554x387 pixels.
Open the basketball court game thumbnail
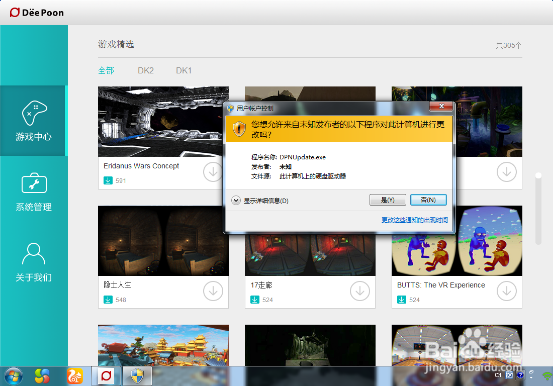(457, 345)
